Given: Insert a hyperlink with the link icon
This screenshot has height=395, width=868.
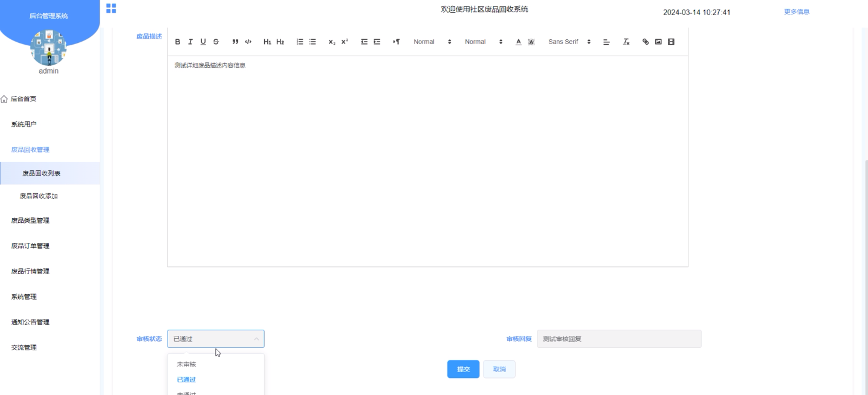Looking at the screenshot, I should click(x=646, y=42).
